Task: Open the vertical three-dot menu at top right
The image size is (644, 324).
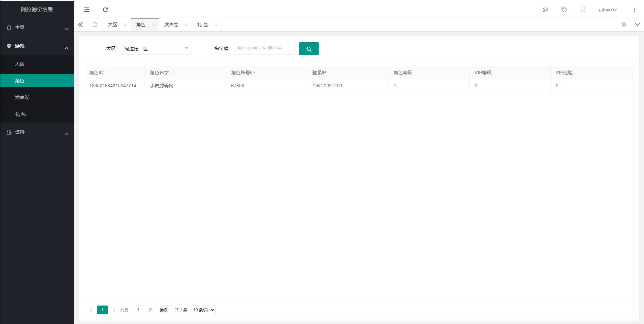Action: point(634,10)
